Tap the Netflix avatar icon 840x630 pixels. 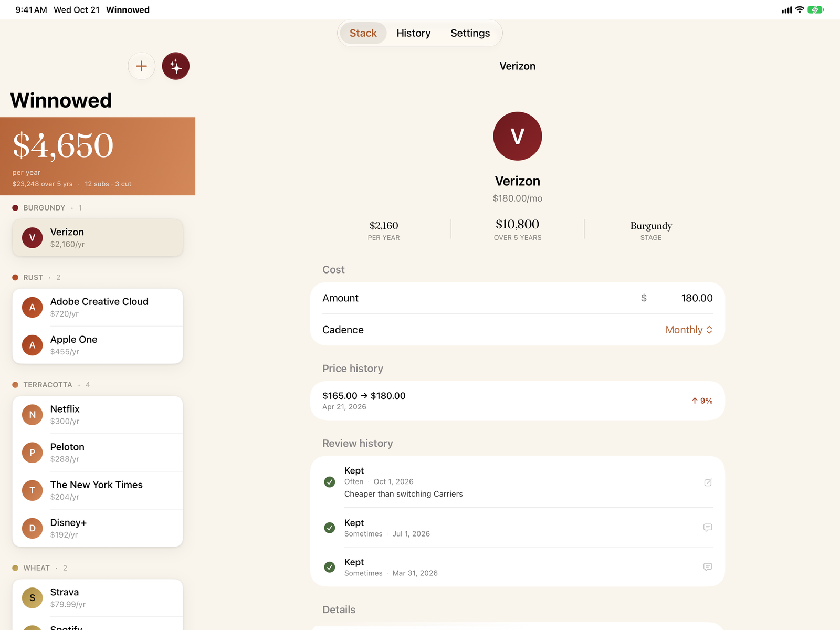pyautogui.click(x=33, y=415)
